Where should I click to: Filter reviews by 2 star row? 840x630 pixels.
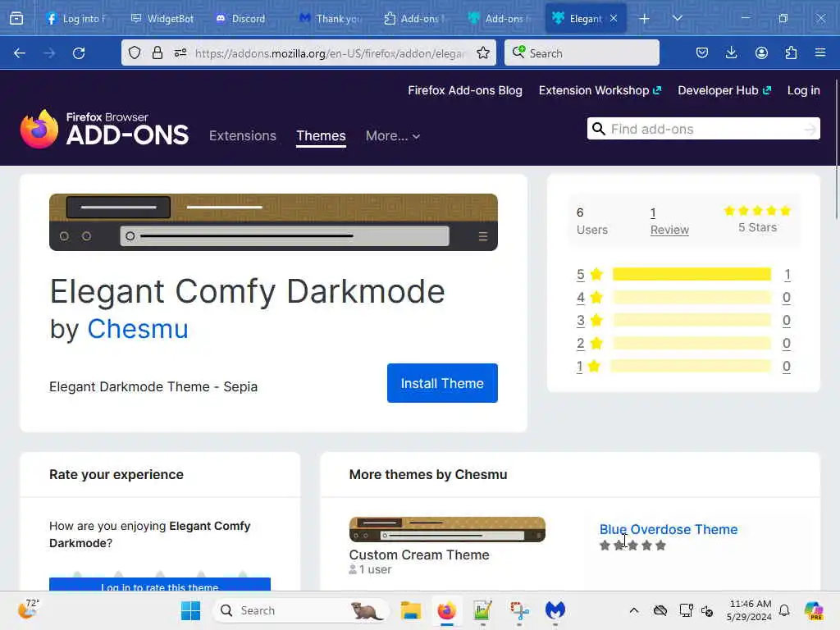click(683, 344)
